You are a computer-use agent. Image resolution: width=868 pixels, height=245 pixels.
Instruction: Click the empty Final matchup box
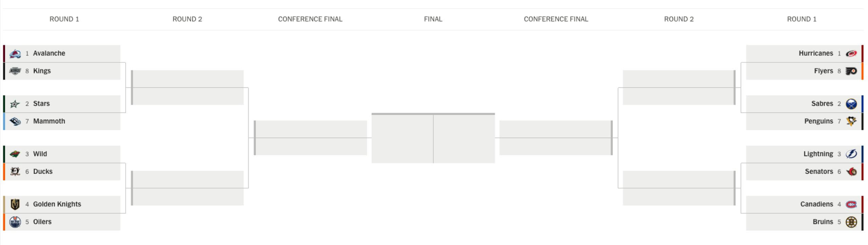pyautogui.click(x=433, y=138)
